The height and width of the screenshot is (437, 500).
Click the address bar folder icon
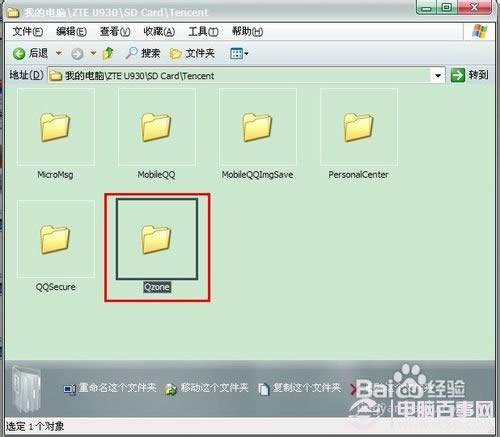click(56, 76)
